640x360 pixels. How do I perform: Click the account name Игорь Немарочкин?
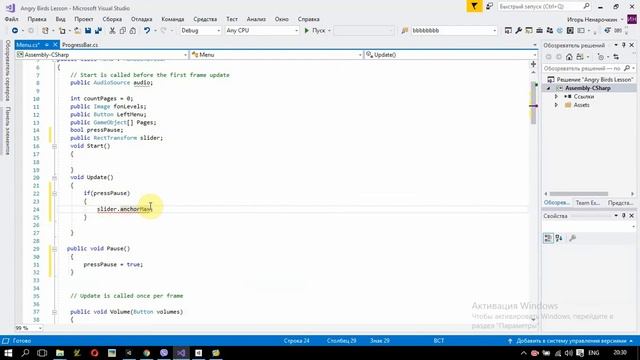[x=592, y=19]
